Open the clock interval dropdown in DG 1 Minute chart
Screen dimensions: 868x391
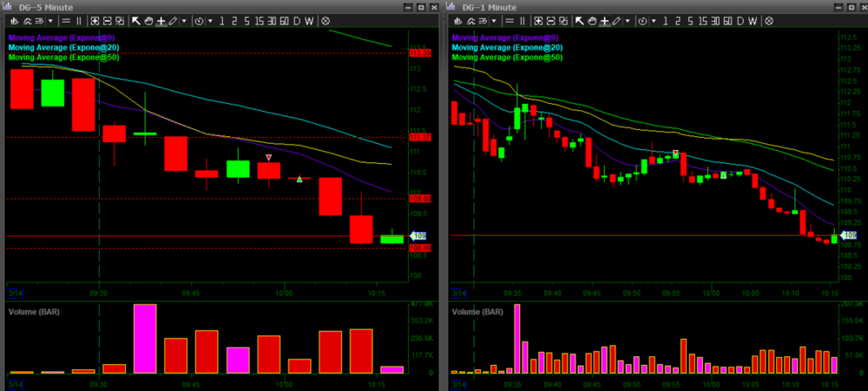tap(654, 21)
